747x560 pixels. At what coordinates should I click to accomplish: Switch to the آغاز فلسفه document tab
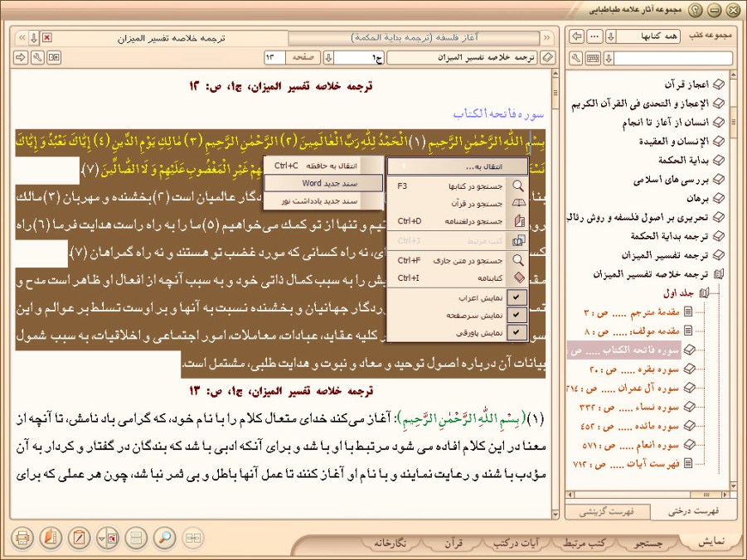414,37
